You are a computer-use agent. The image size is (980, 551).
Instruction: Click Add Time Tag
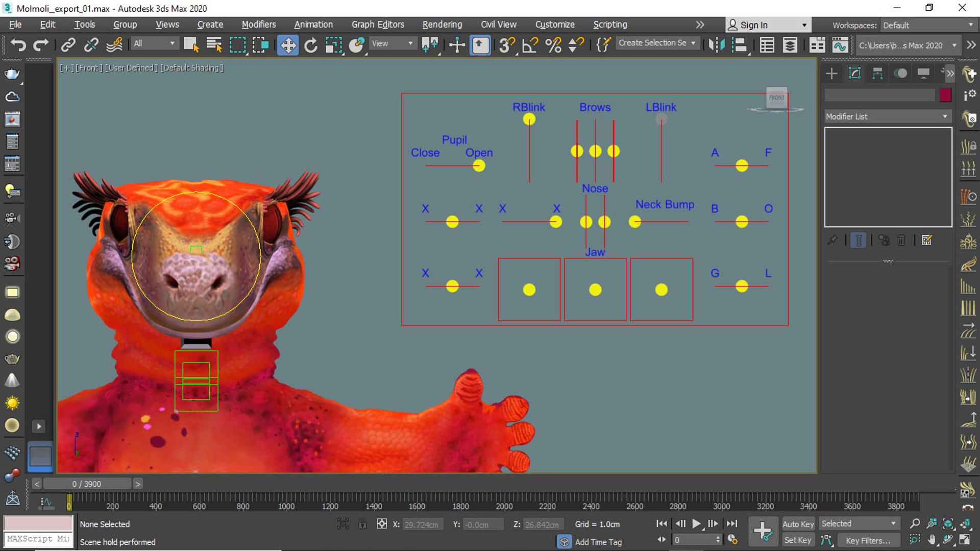(598, 542)
